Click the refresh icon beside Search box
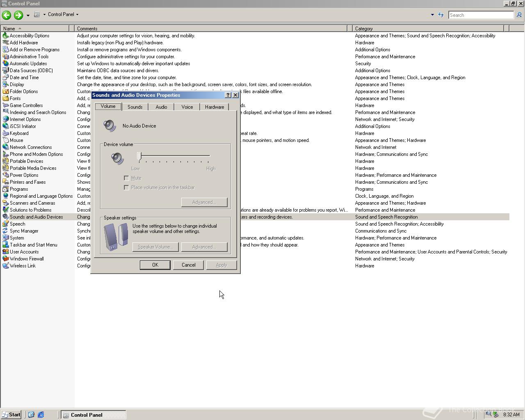The image size is (525, 420). pyautogui.click(x=441, y=15)
